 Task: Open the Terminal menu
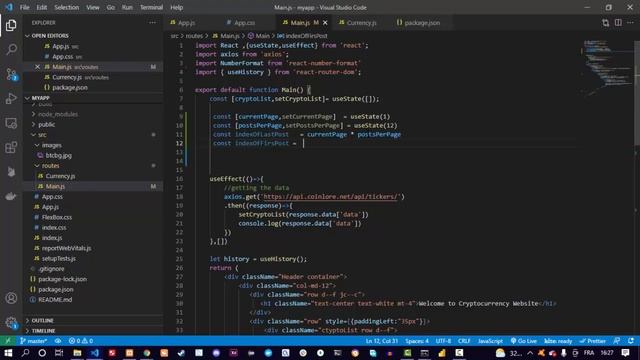point(151,7)
